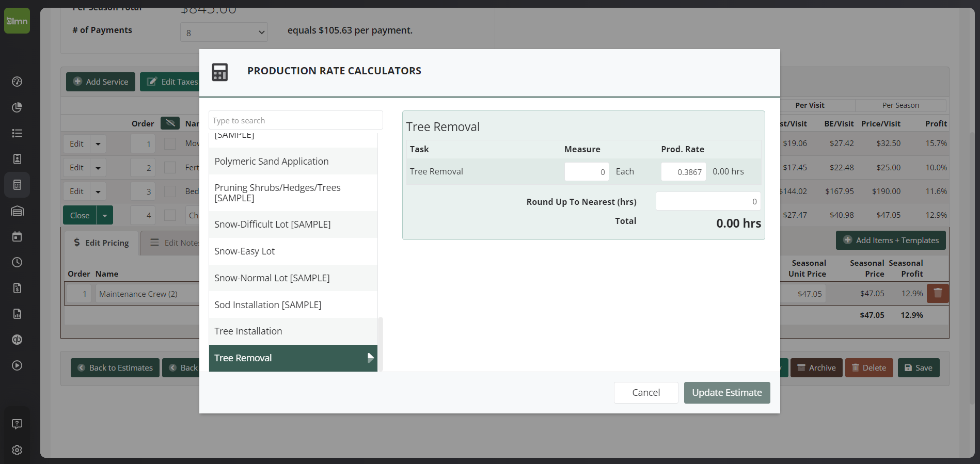The height and width of the screenshot is (464, 980).
Task: Click the Edit Taxes button
Action: (x=170, y=82)
